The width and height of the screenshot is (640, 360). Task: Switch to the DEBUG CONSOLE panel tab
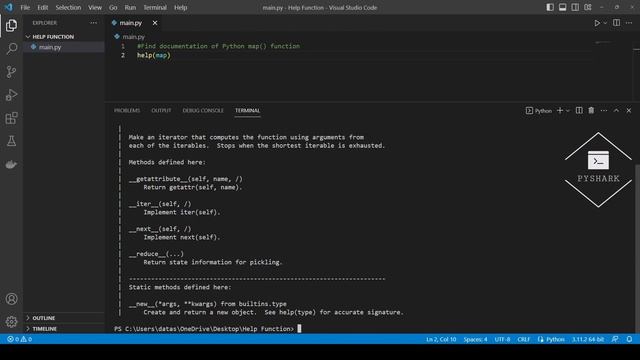point(203,111)
